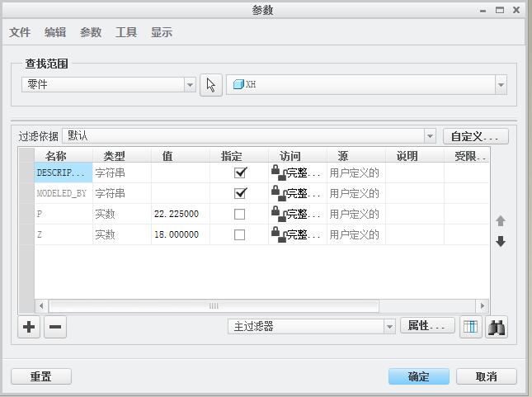Open the 参数 menu

[91, 33]
